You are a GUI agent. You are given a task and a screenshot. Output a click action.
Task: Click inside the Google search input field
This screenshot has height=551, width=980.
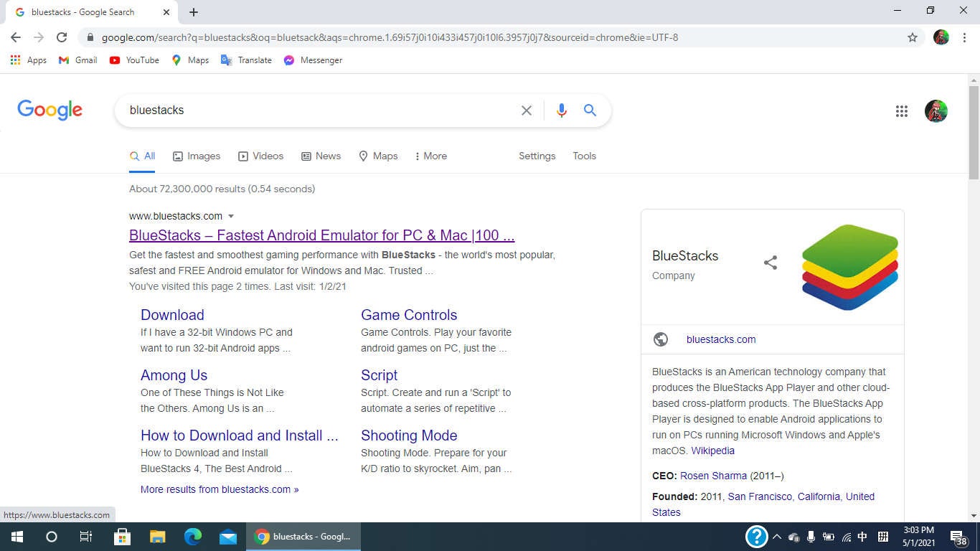pyautogui.click(x=316, y=110)
